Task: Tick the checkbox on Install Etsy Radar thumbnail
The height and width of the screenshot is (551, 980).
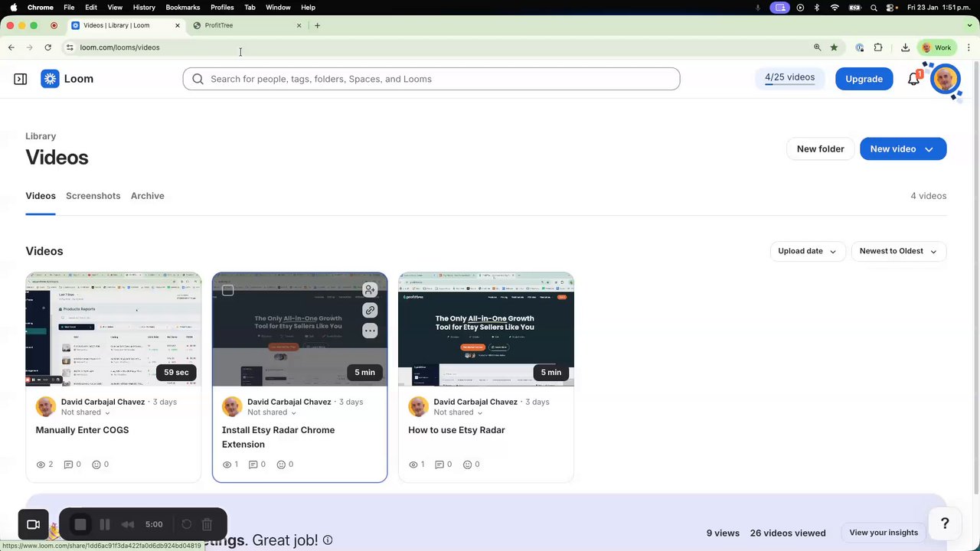Action: point(228,290)
